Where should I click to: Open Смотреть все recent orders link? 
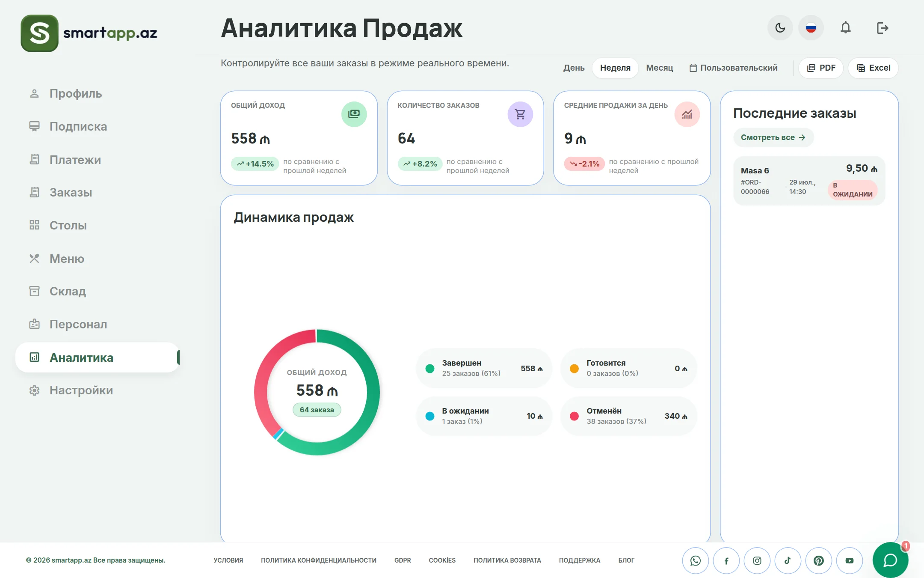click(x=773, y=137)
